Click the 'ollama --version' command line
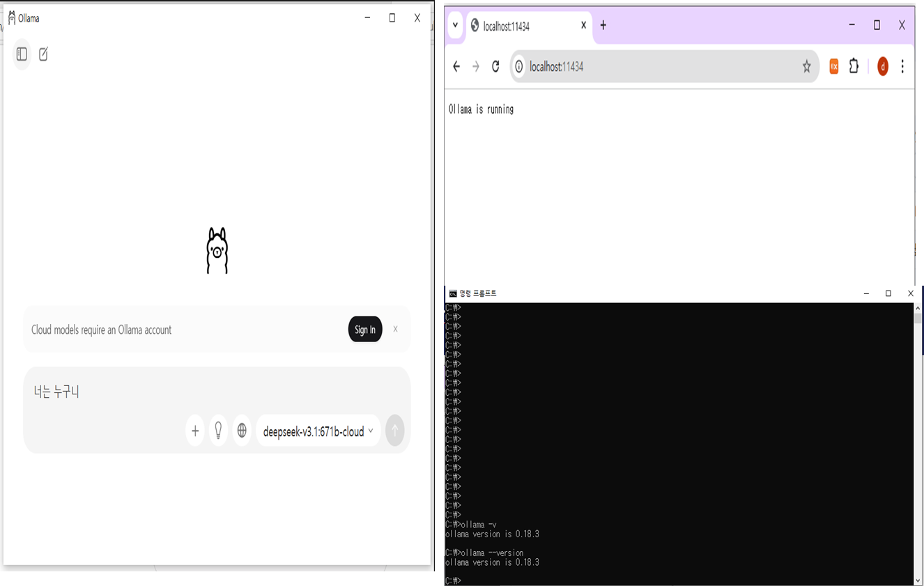This screenshot has width=924, height=586. tap(484, 553)
